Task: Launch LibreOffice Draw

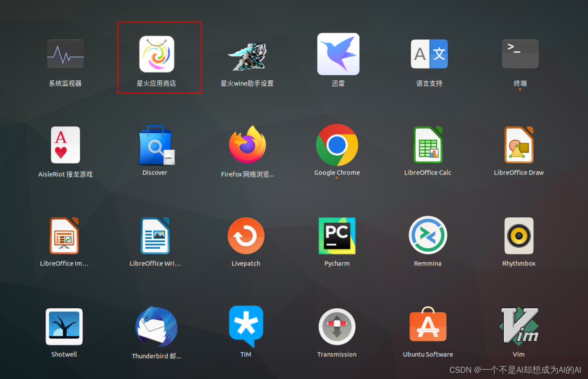Action: pos(519,145)
